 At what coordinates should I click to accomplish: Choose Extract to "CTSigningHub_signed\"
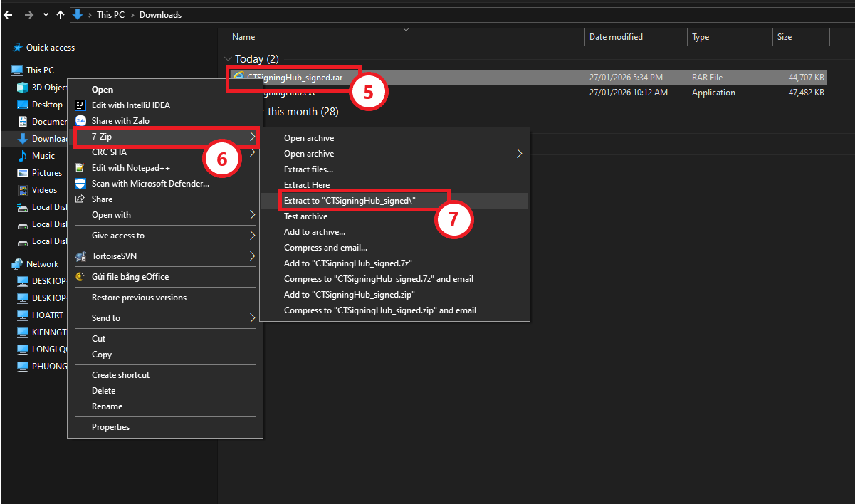[x=349, y=201]
